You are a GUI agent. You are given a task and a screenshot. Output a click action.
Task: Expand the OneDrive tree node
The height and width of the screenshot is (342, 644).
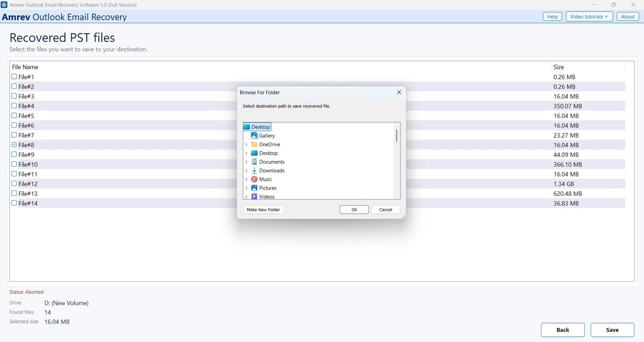click(x=246, y=144)
